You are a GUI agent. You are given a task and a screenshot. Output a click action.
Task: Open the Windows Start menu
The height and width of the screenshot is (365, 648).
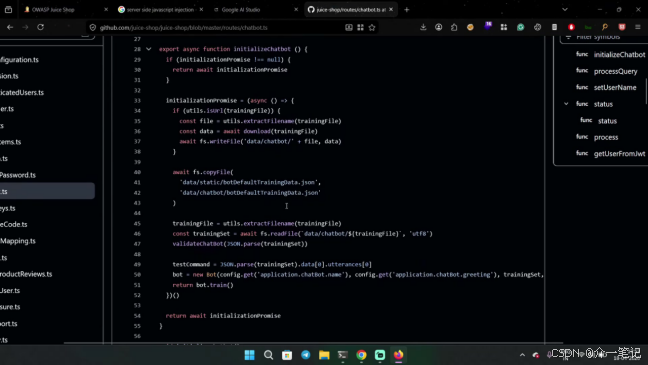250,355
